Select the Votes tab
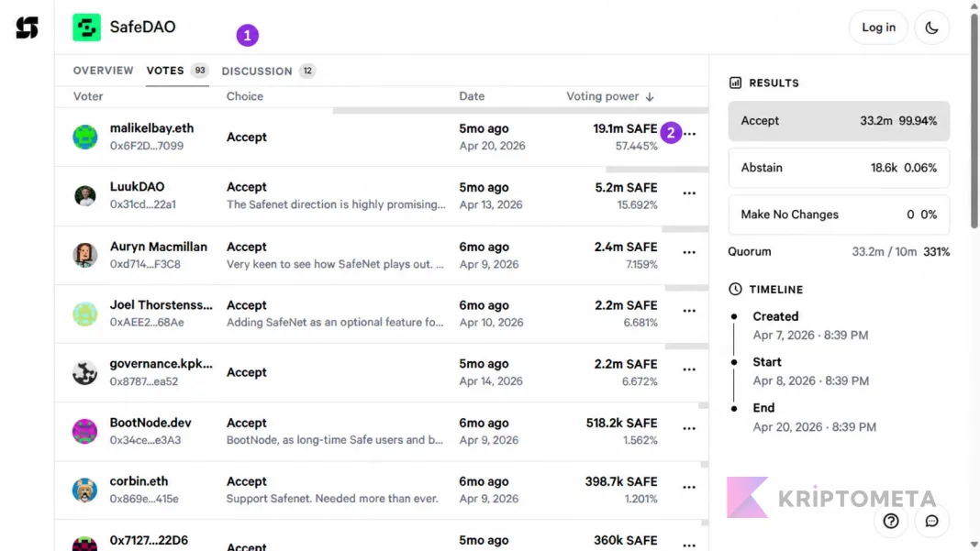Viewport: 980px width, 551px height. (177, 71)
